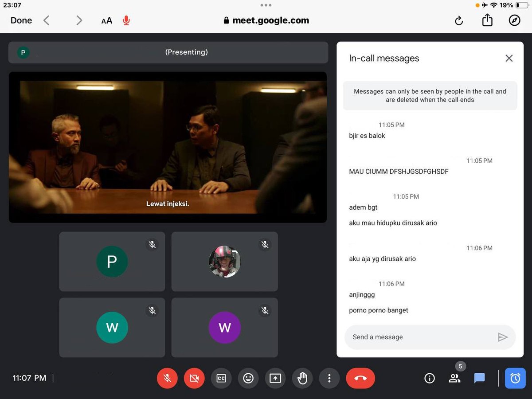
Task: Select the participant tile with helmet photo
Action: pos(225,262)
